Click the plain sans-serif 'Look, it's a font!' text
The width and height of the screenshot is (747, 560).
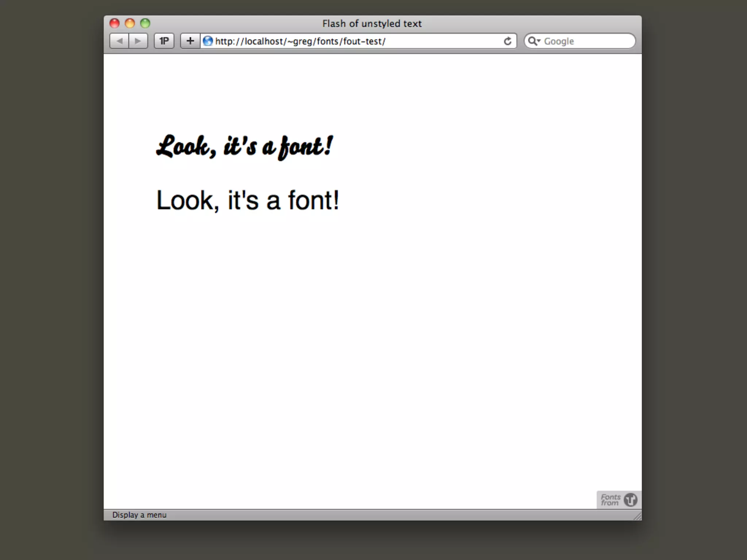[x=248, y=200]
